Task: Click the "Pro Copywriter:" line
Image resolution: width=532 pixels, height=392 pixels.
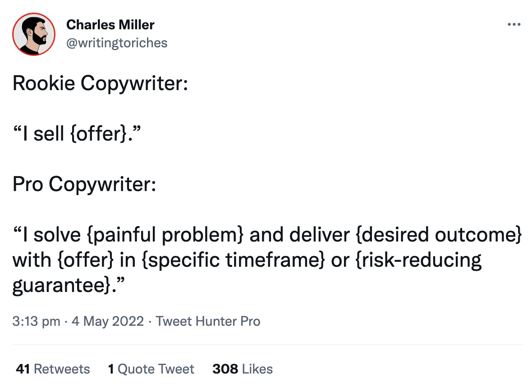Action: [84, 184]
